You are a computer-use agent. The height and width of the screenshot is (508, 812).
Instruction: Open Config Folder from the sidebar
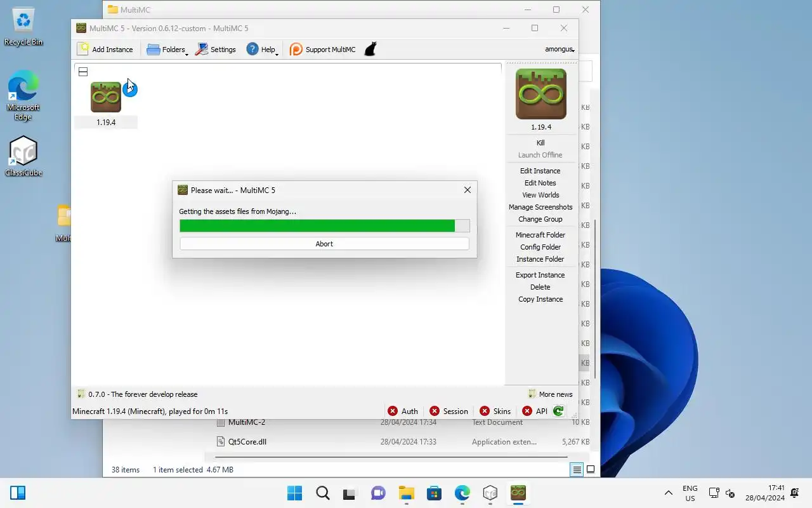540,247
